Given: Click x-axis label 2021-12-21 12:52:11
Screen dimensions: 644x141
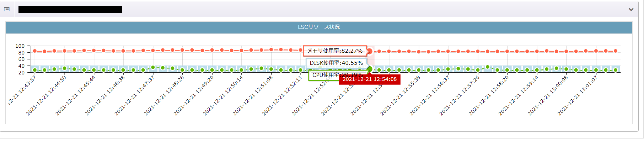Looking at the screenshot, I should point(282,95).
